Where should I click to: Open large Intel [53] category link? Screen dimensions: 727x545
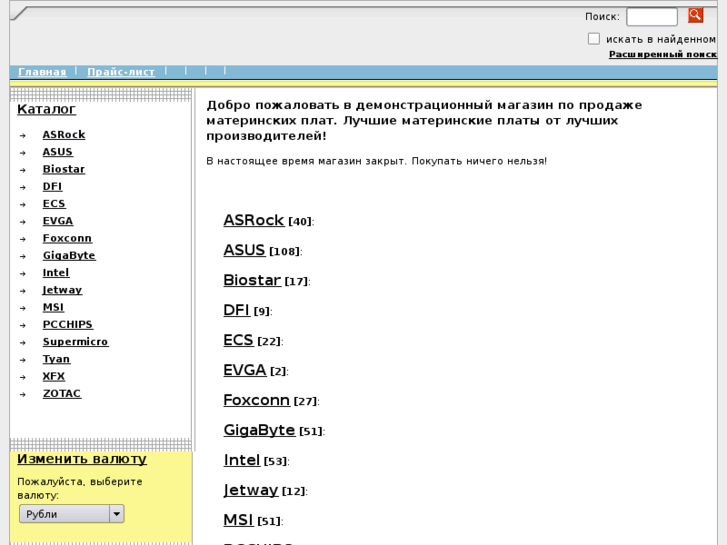[242, 460]
